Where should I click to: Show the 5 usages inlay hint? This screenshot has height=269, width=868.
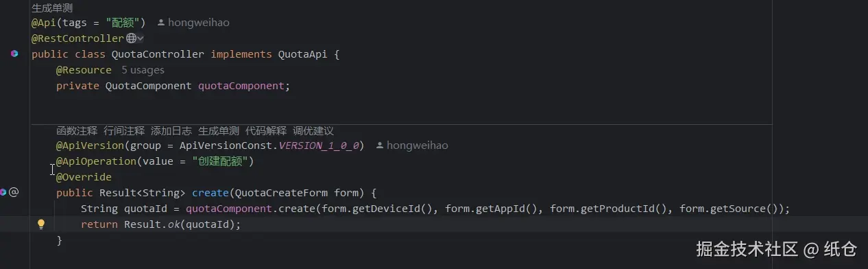tap(143, 70)
